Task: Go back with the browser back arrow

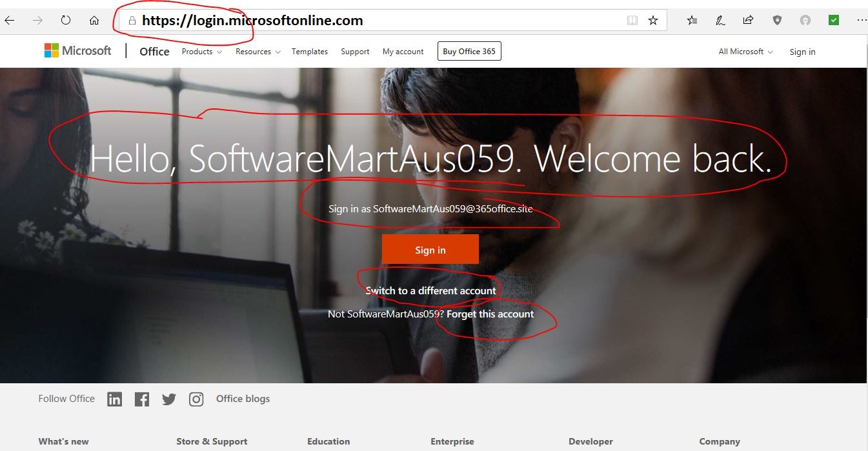Action: 9,21
